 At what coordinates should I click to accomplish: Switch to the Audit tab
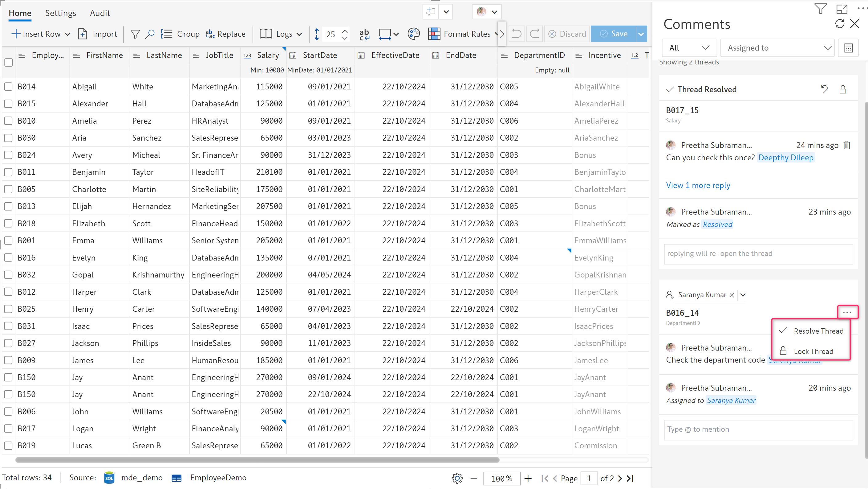coord(100,13)
